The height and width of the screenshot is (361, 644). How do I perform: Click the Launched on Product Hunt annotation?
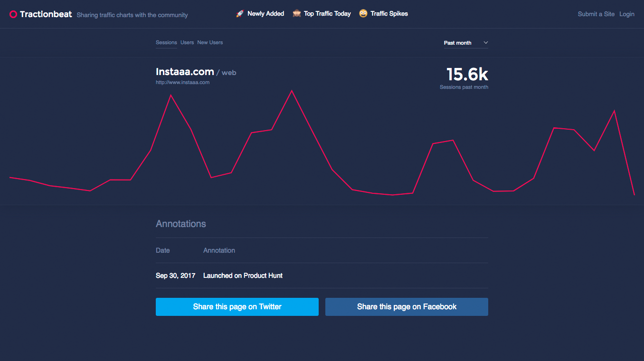click(243, 275)
